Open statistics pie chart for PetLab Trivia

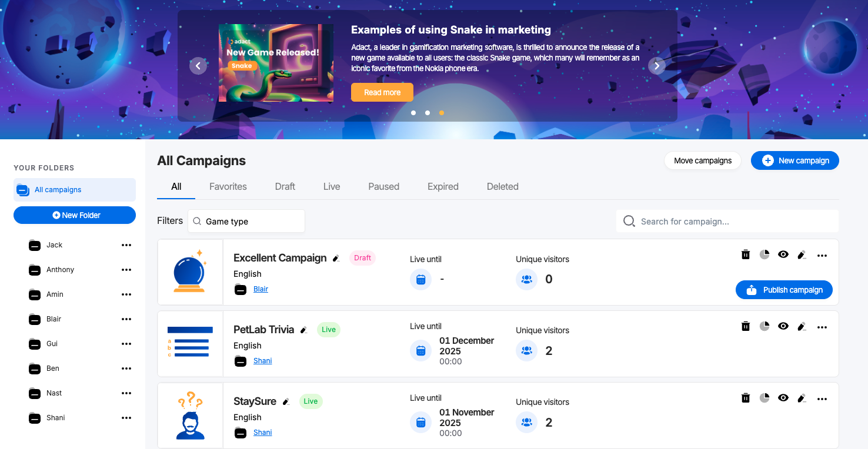[764, 326]
